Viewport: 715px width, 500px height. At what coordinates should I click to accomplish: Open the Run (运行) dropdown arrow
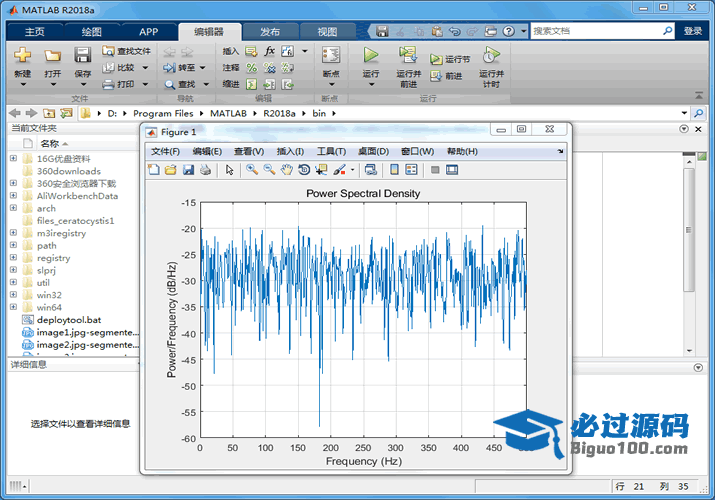371,84
